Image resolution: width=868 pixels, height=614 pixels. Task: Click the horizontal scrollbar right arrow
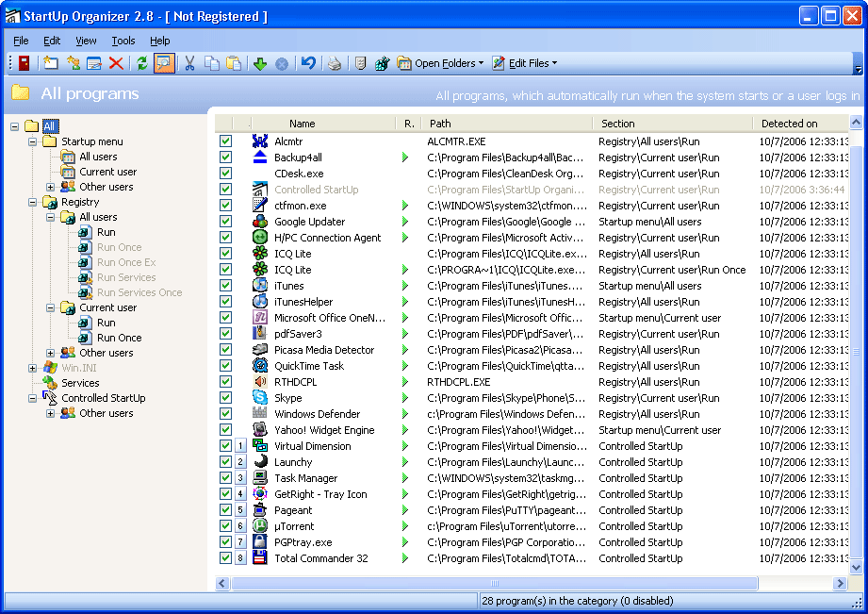tap(841, 583)
